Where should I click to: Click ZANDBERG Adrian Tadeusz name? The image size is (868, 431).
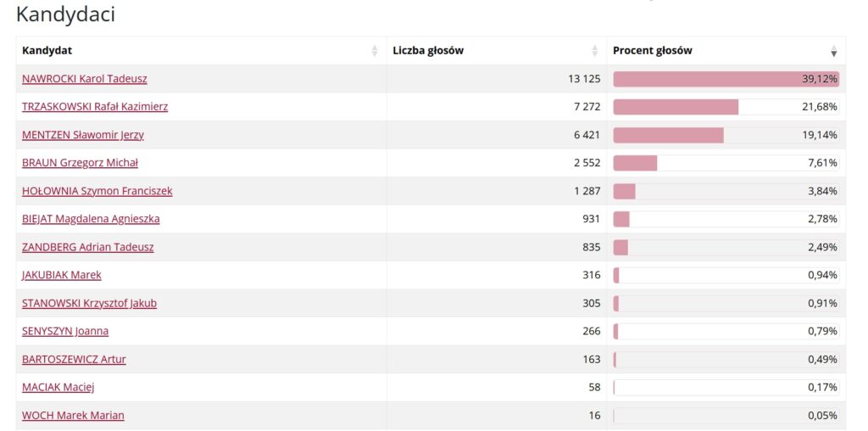(87, 247)
